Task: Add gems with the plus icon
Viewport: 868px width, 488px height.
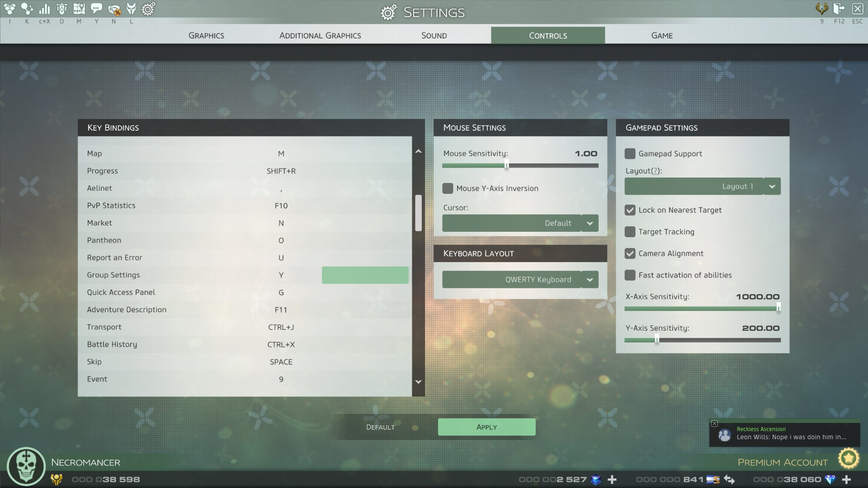Action: pos(847,480)
